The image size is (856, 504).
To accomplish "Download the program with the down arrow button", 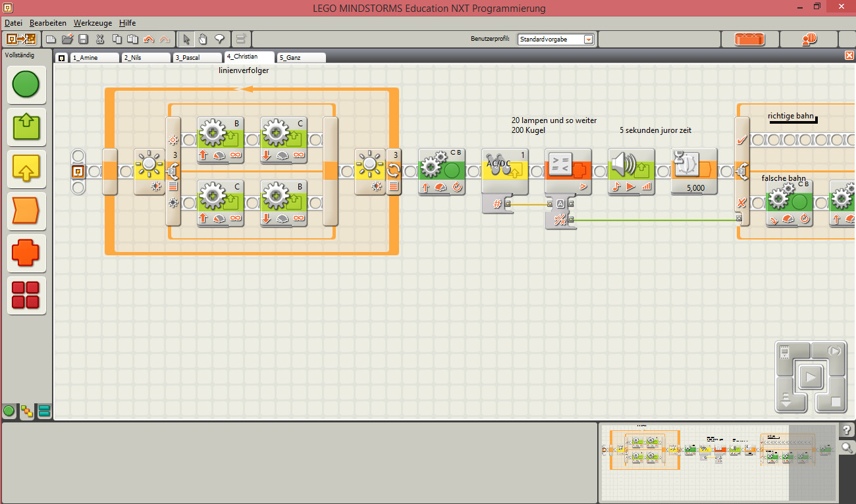I will tap(786, 400).
